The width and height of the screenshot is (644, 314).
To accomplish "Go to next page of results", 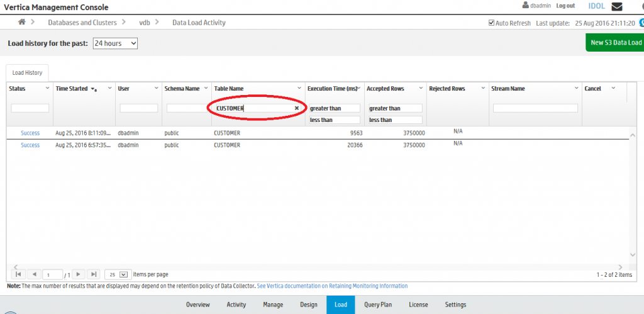I will click(x=78, y=274).
